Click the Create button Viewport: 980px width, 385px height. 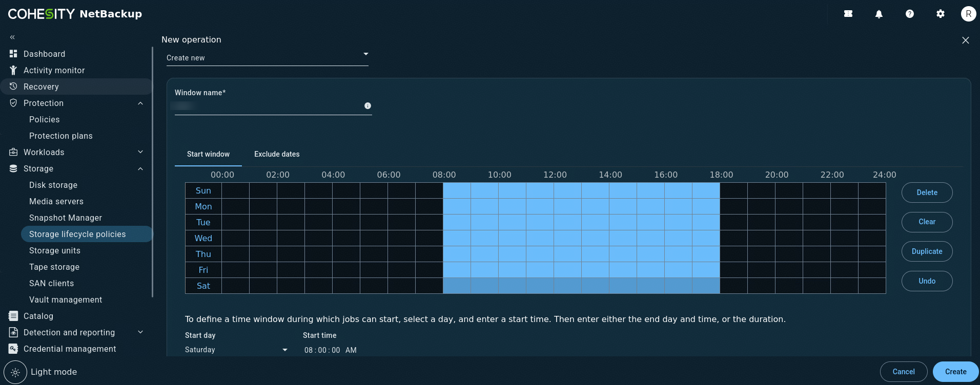click(956, 372)
